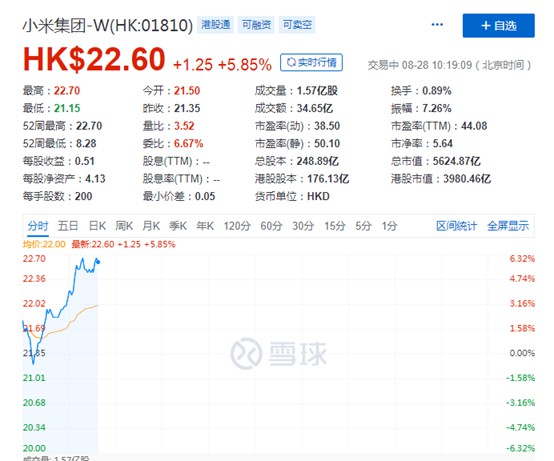554x461 pixels.
Task: Switch to the 五日 chart tab
Action: pos(68,226)
